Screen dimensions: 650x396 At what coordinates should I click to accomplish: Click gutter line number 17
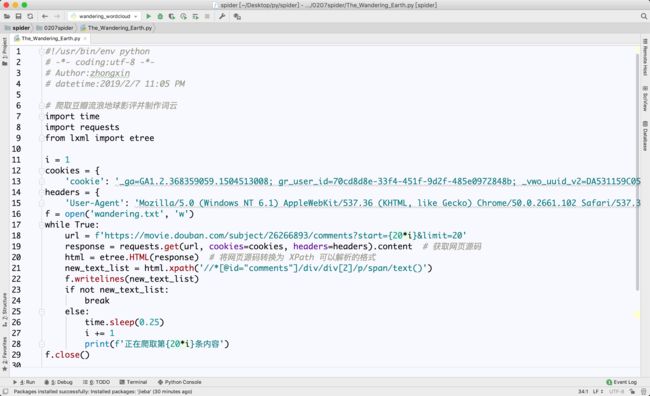16,225
